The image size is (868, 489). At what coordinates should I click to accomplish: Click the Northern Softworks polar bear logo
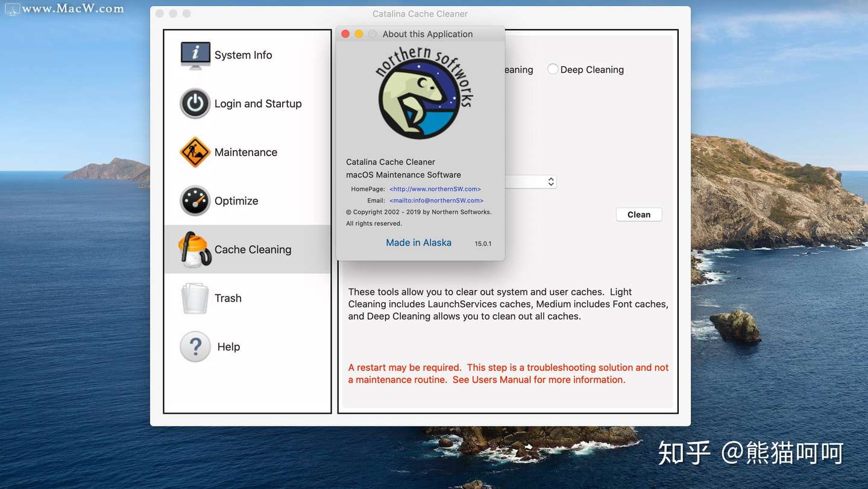(424, 93)
